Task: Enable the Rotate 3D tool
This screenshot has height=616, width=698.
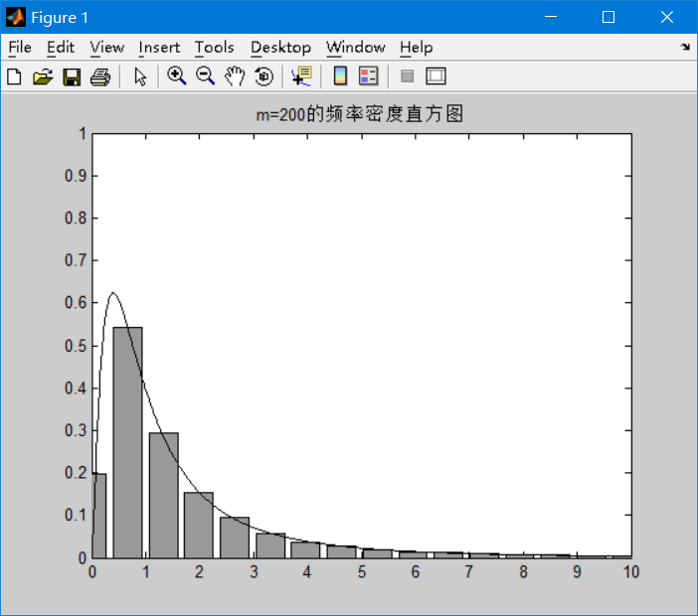Action: tap(263, 77)
